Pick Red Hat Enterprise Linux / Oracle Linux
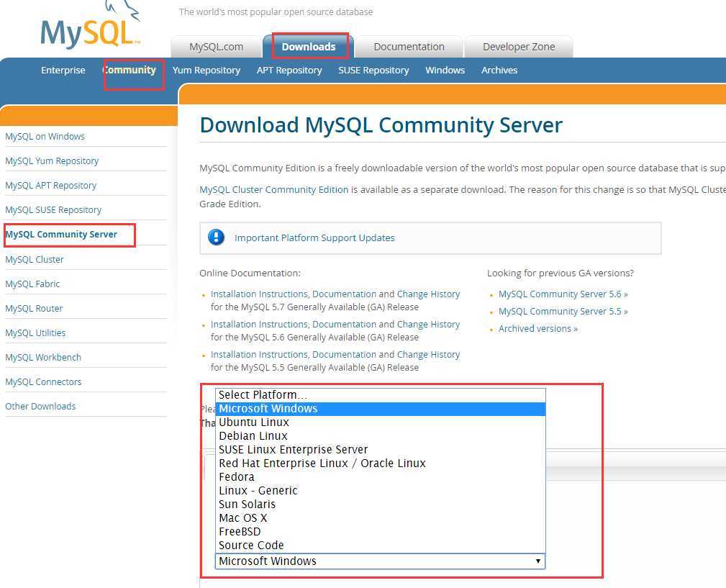 coord(381,463)
